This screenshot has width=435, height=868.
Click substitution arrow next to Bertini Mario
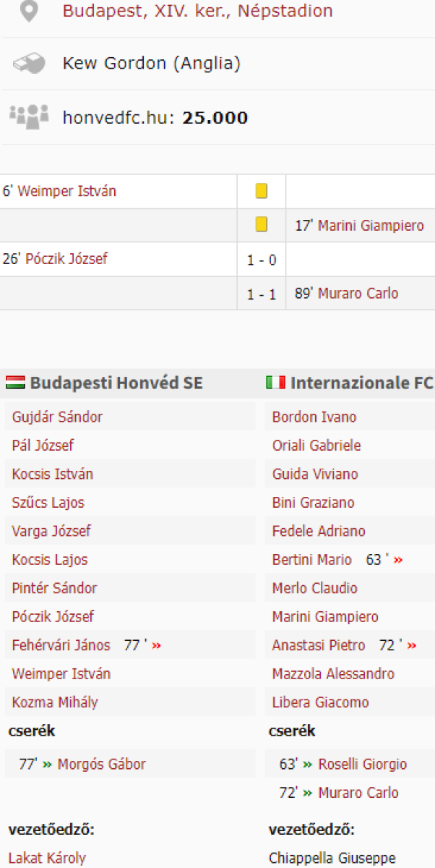click(x=397, y=560)
